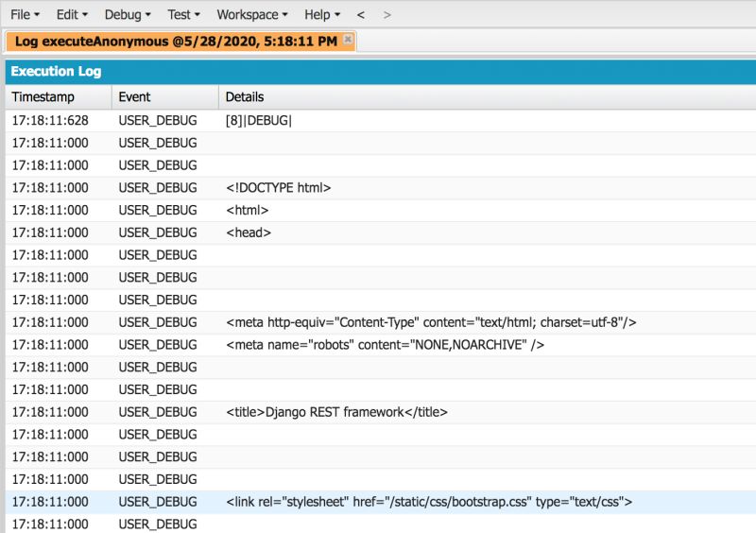Select the meta http-equiv Content-Type row
756x533 pixels.
(x=381, y=322)
